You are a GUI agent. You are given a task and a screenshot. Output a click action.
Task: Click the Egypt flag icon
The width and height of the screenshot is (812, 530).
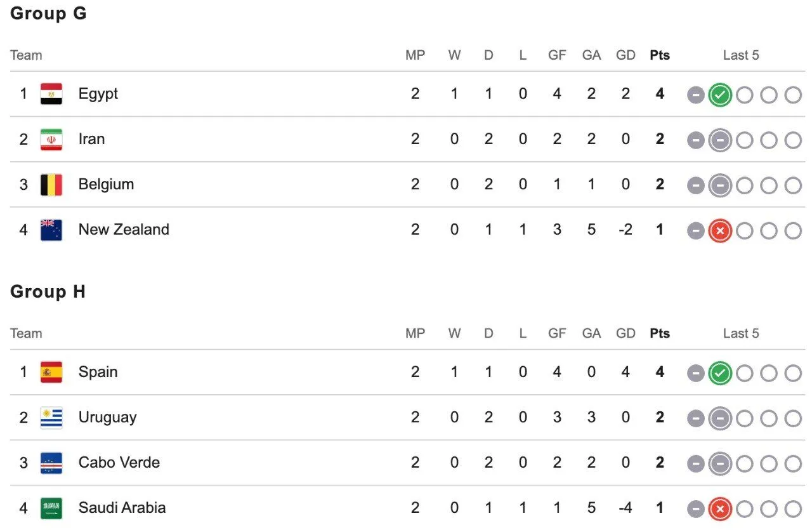51,94
